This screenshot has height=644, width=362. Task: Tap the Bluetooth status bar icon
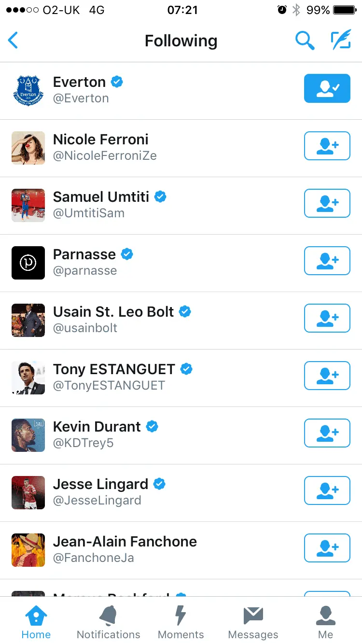click(296, 10)
